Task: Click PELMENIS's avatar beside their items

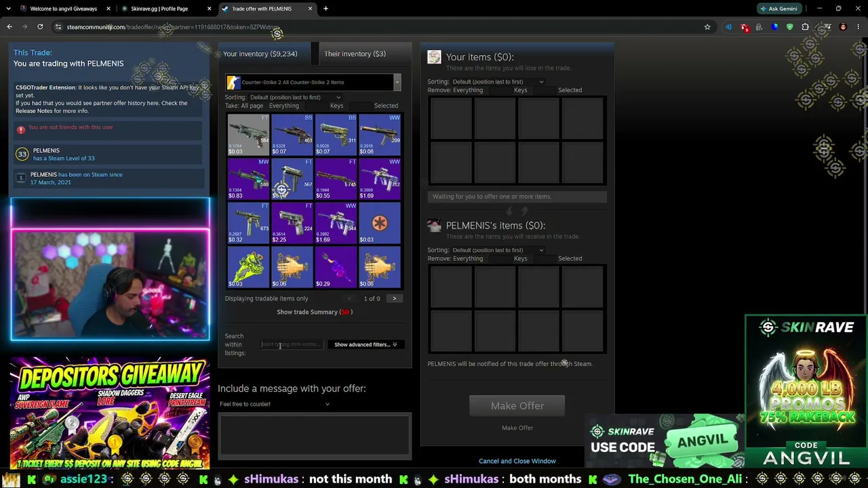Action: coord(434,225)
